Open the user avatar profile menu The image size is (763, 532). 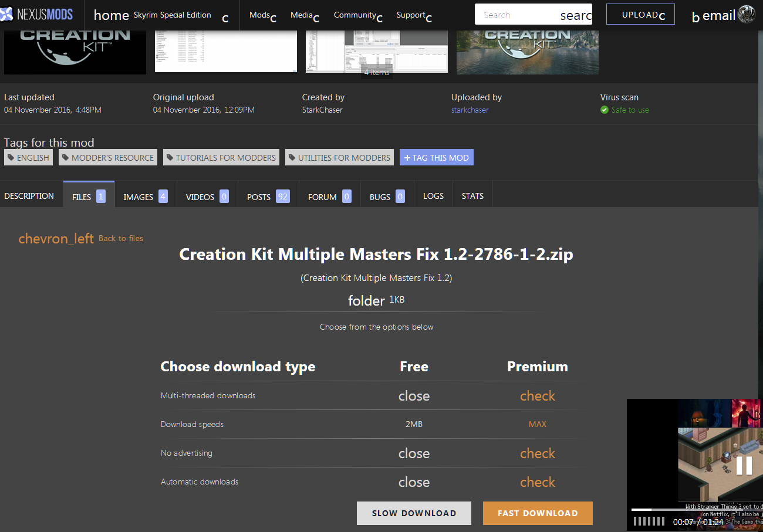click(746, 14)
